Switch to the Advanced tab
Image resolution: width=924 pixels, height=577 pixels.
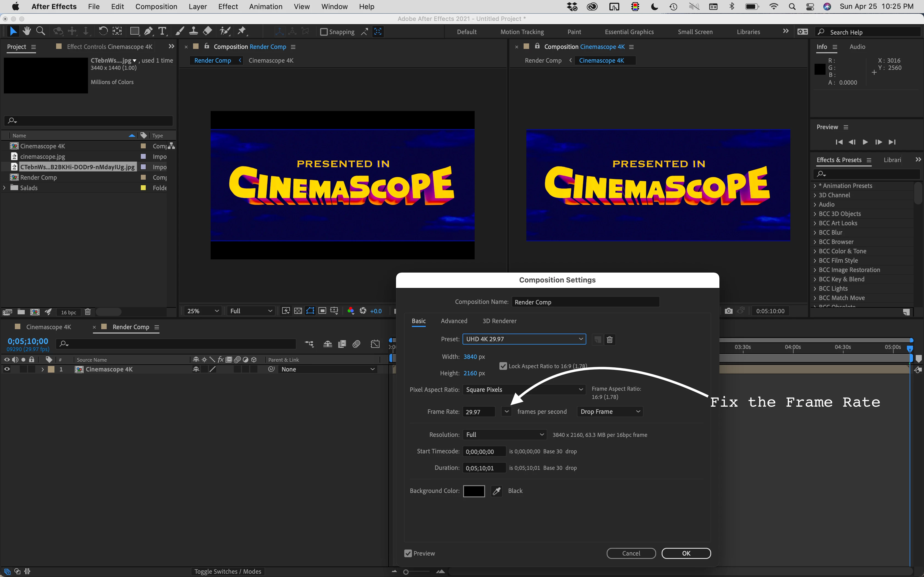click(453, 321)
